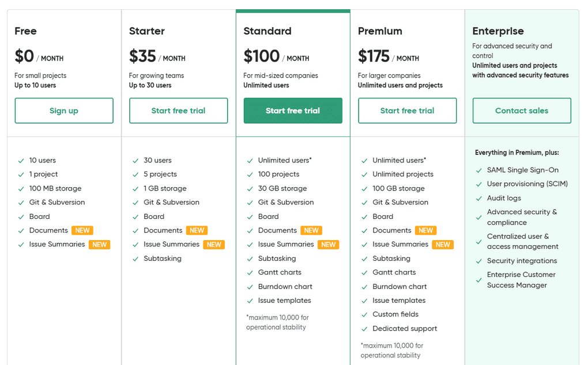
Task: Click the $175 price in the Premium plan
Action: click(x=375, y=56)
